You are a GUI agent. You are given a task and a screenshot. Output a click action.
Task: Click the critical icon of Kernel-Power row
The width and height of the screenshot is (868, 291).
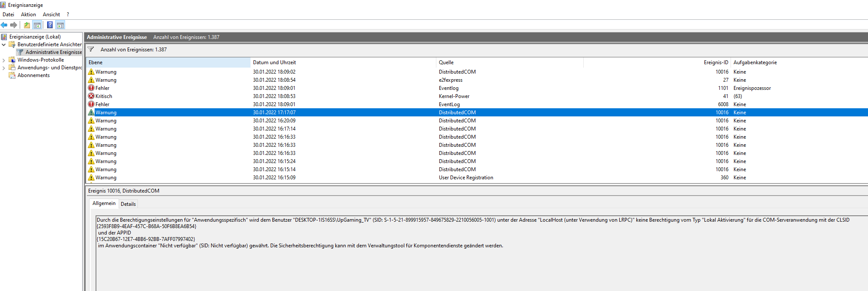coord(91,96)
